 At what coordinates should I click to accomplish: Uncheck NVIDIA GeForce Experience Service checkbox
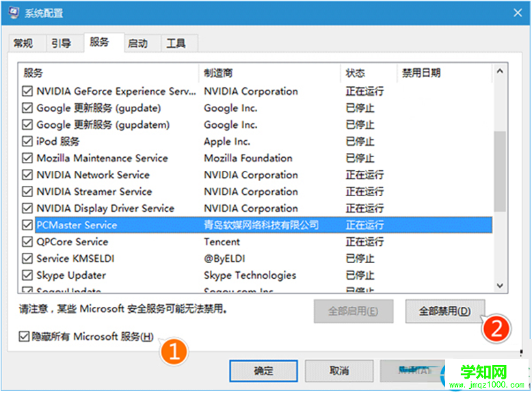27,92
